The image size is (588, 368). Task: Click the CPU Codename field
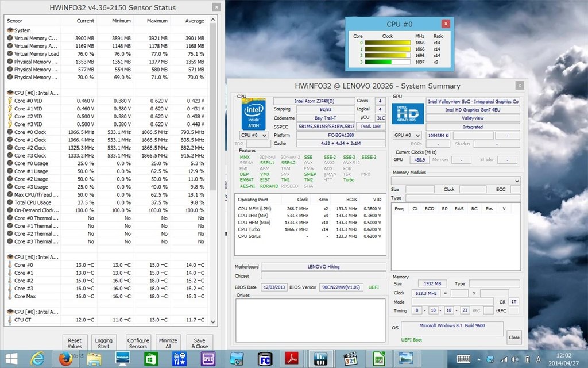pyautogui.click(x=325, y=118)
